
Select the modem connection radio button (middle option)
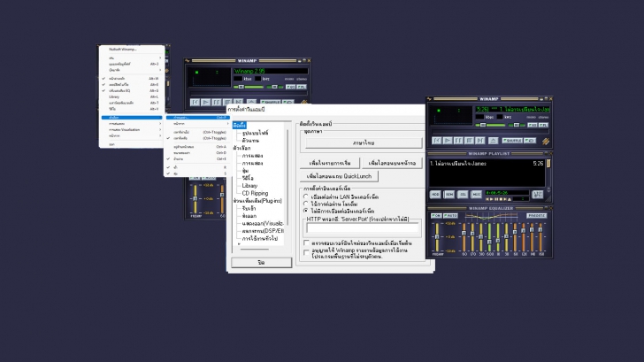point(305,204)
